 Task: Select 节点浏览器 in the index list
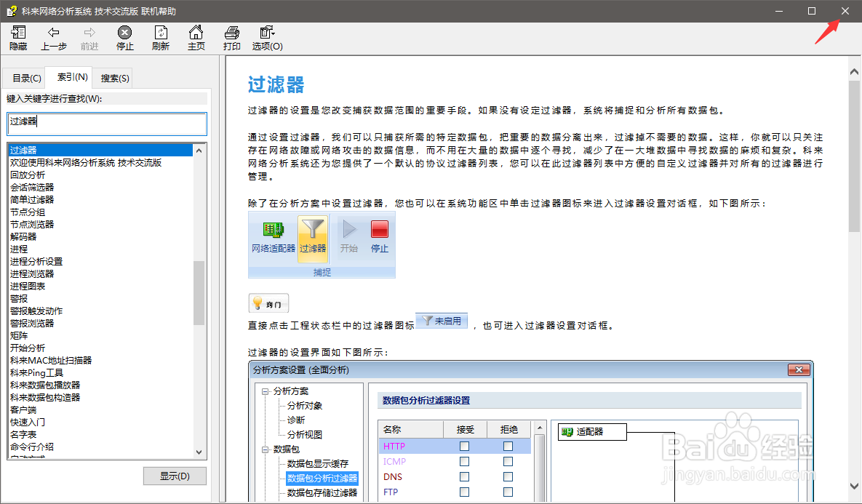click(32, 224)
